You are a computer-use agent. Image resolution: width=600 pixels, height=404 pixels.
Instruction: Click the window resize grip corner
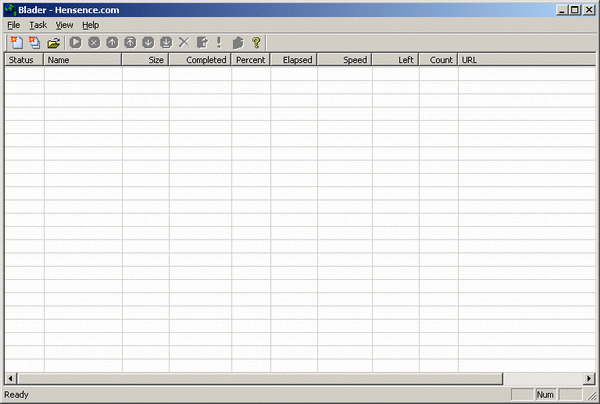[592, 395]
